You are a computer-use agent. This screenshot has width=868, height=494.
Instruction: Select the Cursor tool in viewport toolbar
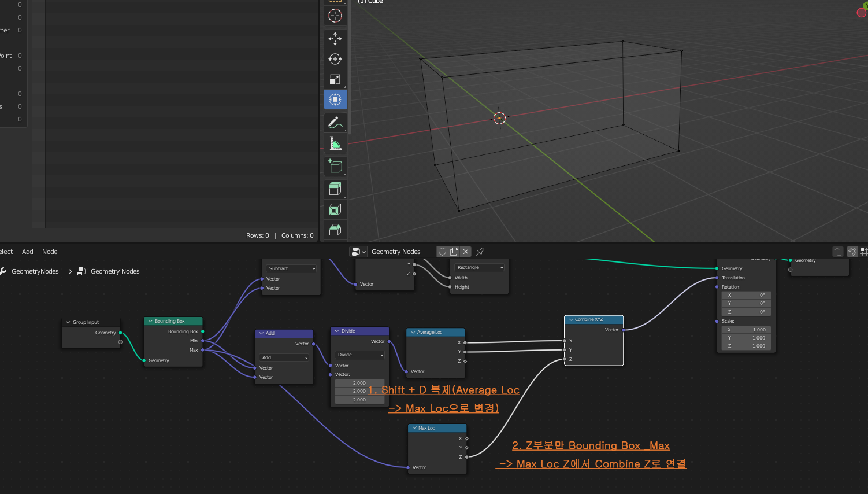335,16
